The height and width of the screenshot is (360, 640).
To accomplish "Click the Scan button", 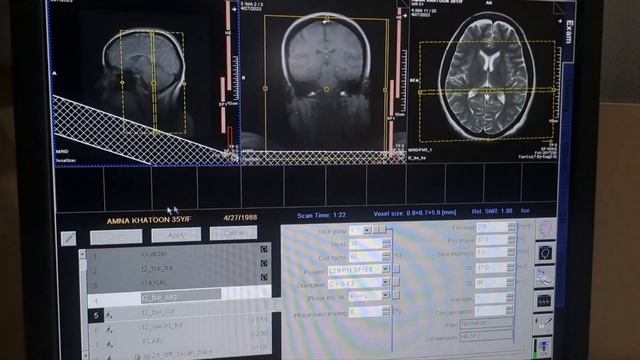I will pyautogui.click(x=116, y=237).
